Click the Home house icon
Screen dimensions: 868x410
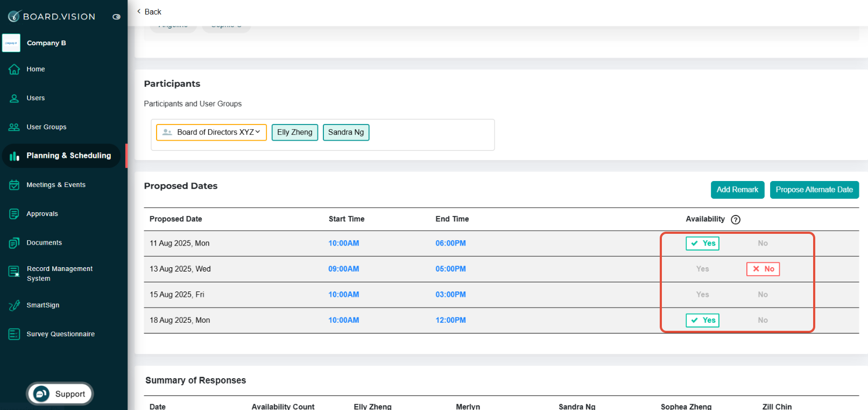pyautogui.click(x=15, y=70)
